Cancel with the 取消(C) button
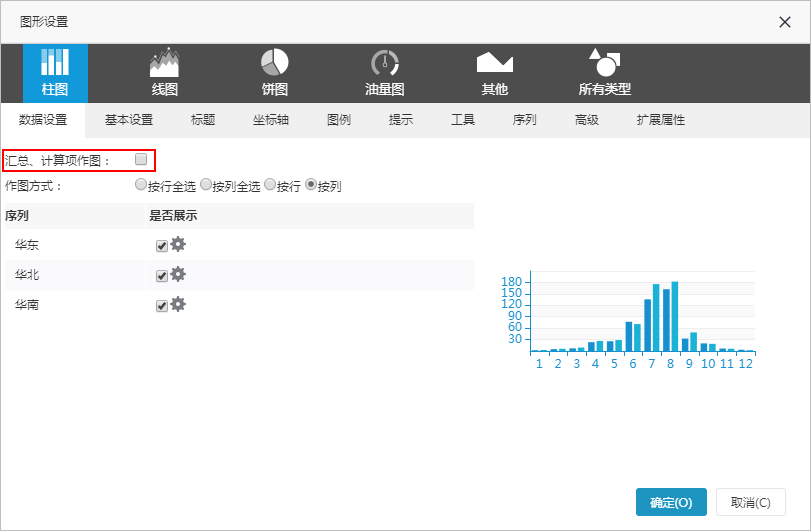Image resolution: width=811 pixels, height=531 pixels. (750, 502)
